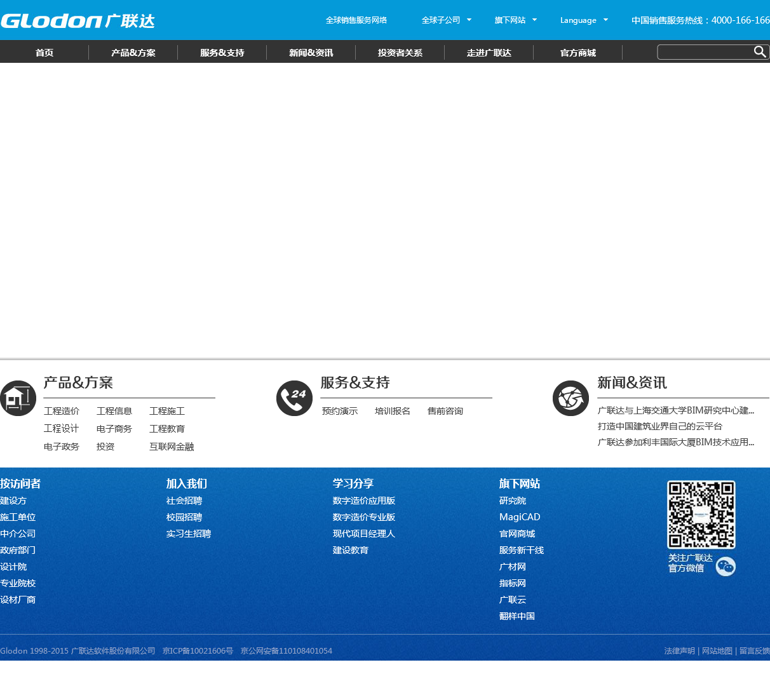This screenshot has height=700, width=770.
Task: Open 留言反馈 link
Action: point(754,651)
